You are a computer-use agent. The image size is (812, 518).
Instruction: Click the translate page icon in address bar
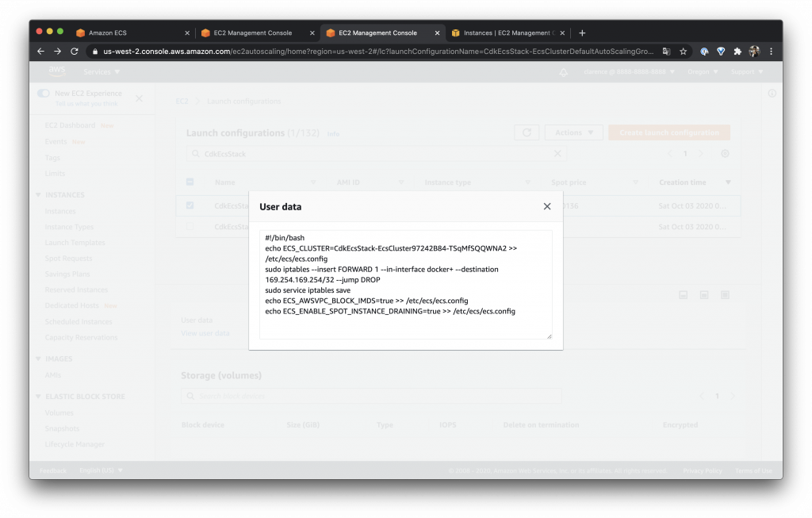click(666, 52)
